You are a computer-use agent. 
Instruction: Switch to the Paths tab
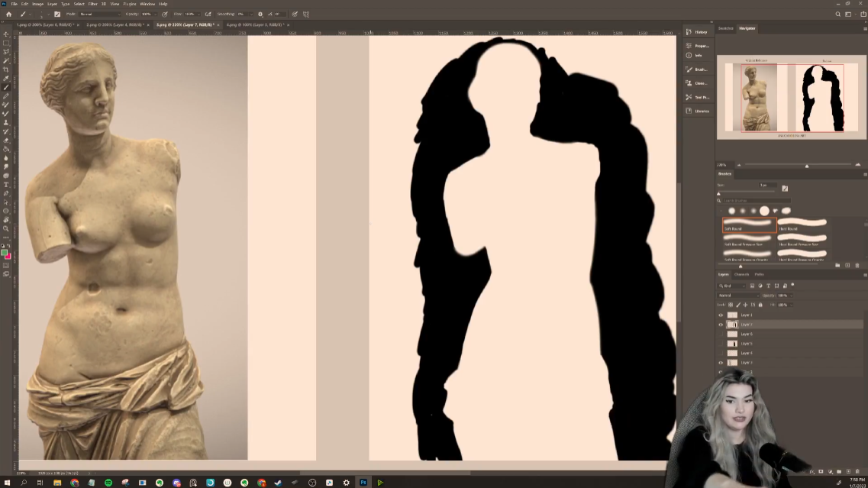pos(759,274)
